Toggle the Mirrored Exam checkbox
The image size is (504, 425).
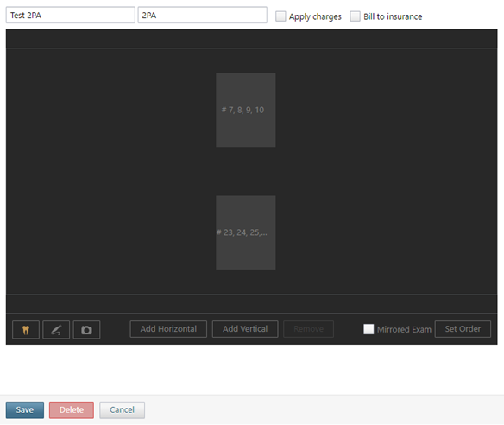coord(369,329)
